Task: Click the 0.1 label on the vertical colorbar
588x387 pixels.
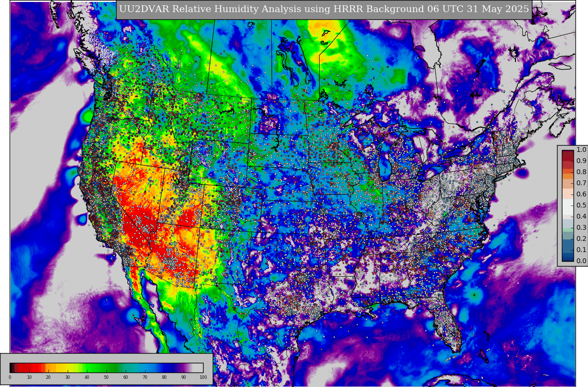Action: click(581, 250)
